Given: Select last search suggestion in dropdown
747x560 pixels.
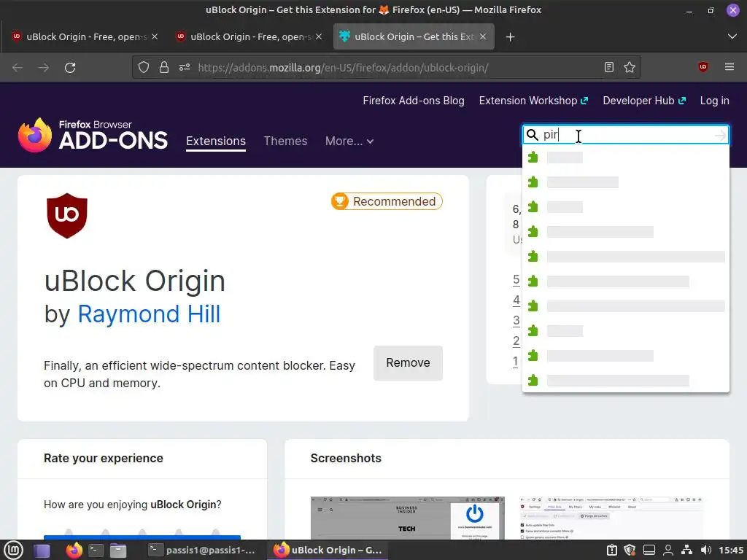Looking at the screenshot, I should tap(626, 380).
